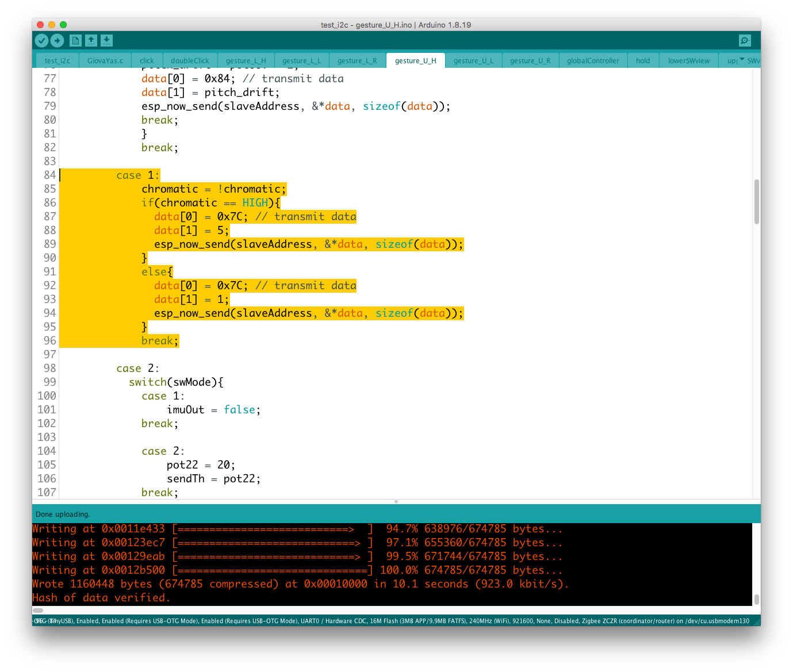
Task: Click the Open sketch up-arrow icon
Action: (x=91, y=40)
